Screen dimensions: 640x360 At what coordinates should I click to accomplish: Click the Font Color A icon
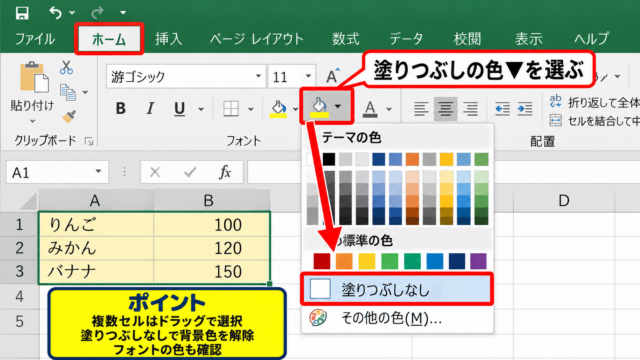[370, 109]
